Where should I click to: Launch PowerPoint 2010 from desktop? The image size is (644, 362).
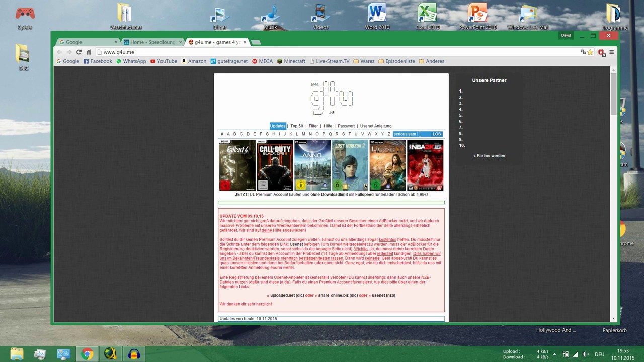coord(477,17)
